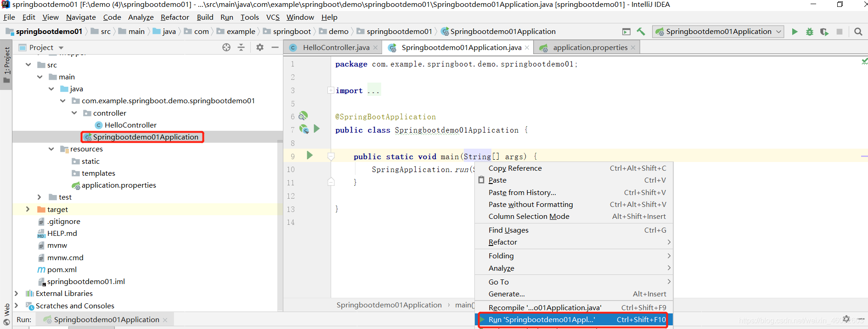Open the Go To submenu

tap(574, 282)
